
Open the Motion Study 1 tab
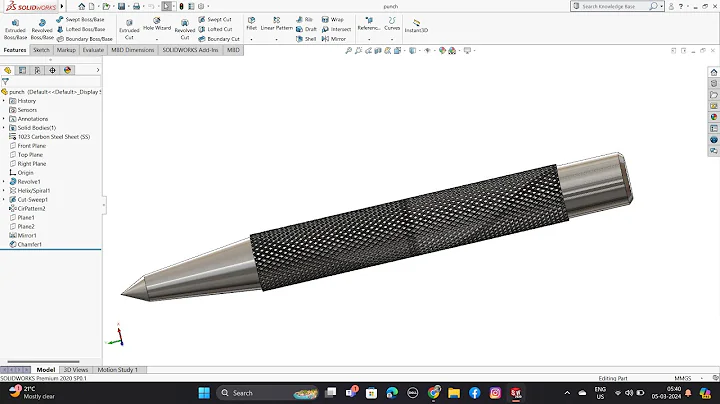tap(117, 370)
